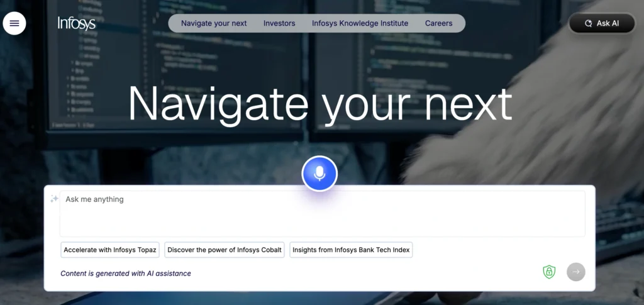The width and height of the screenshot is (644, 305).
Task: Open the Navigate your next nav item
Action: (214, 23)
